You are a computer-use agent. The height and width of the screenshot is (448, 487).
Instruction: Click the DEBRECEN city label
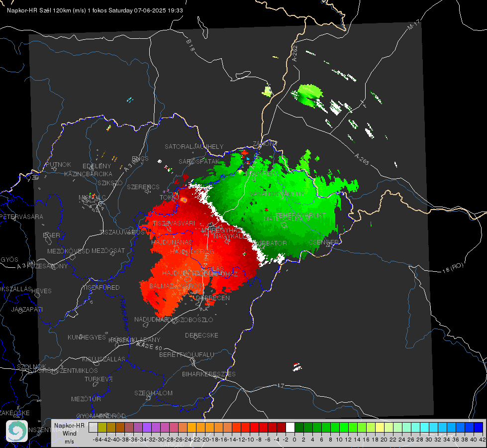pyautogui.click(x=213, y=298)
